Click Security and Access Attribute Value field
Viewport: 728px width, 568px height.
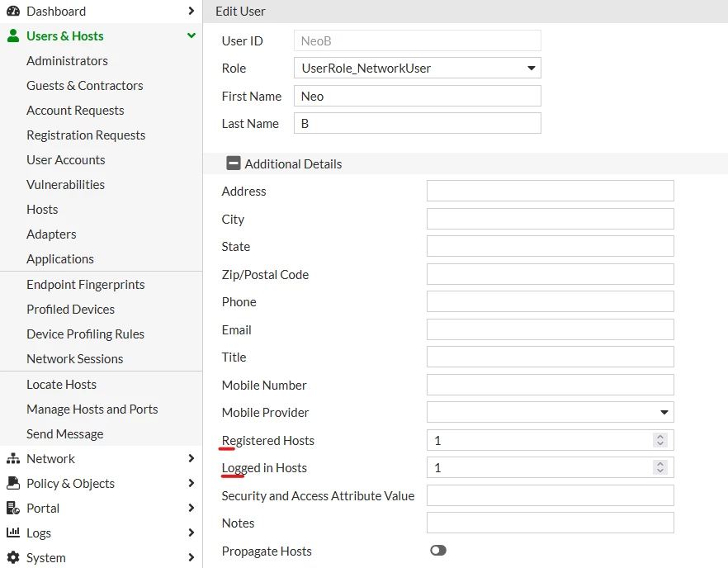[551, 495]
